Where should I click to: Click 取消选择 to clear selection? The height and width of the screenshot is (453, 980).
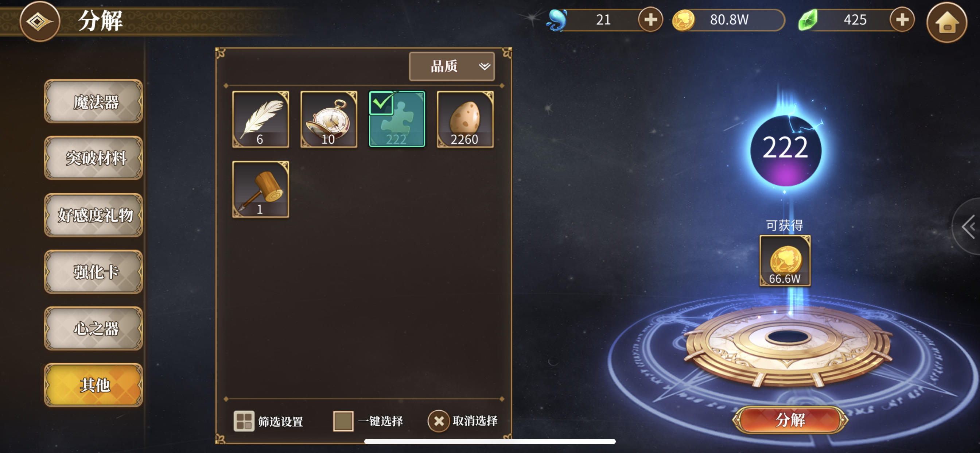point(463,421)
